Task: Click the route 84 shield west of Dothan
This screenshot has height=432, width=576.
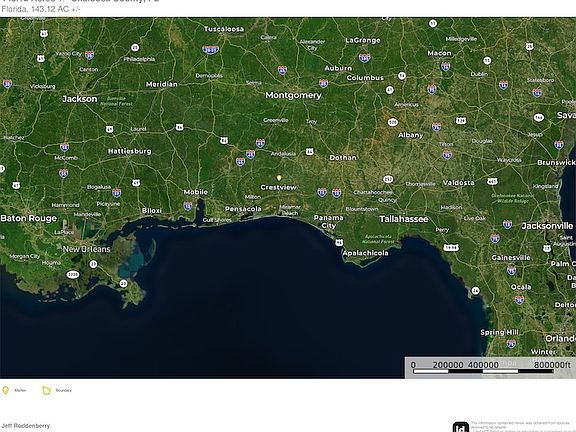Action: [310, 151]
